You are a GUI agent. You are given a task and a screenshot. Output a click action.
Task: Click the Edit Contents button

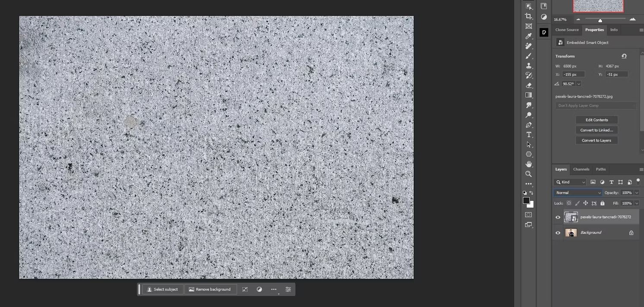tap(597, 120)
